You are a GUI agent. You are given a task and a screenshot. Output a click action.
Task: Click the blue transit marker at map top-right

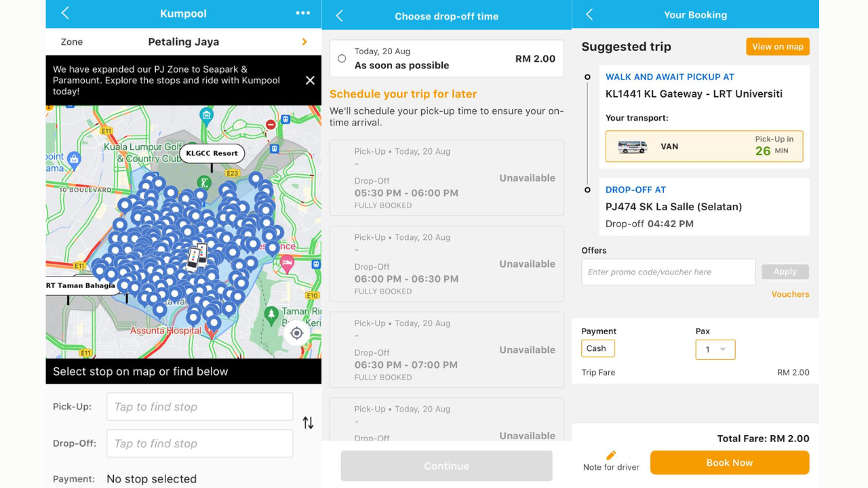(286, 120)
